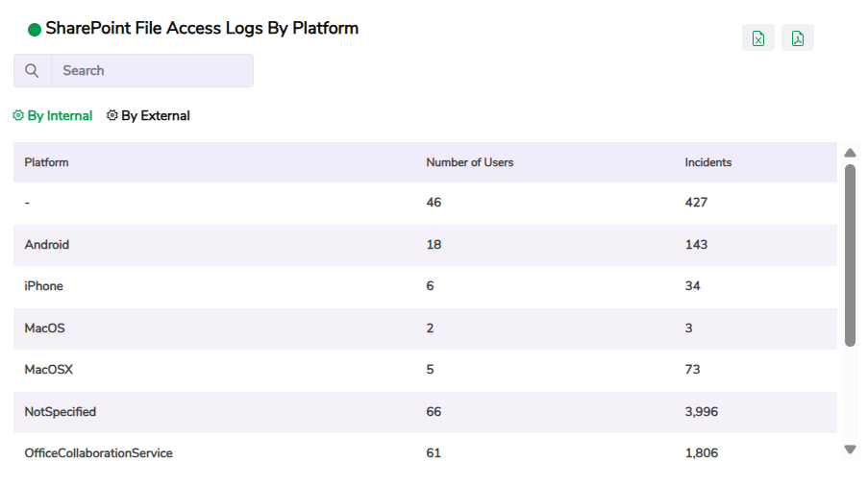Select the NotSpecified platform row
Viewport: 868px width, 486px height.
coord(61,412)
